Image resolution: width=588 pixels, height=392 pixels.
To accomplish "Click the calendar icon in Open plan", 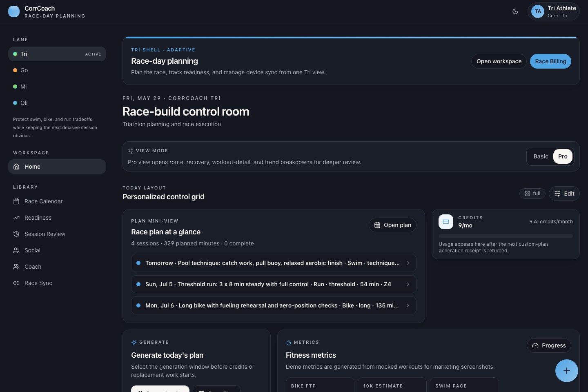I will tap(377, 225).
